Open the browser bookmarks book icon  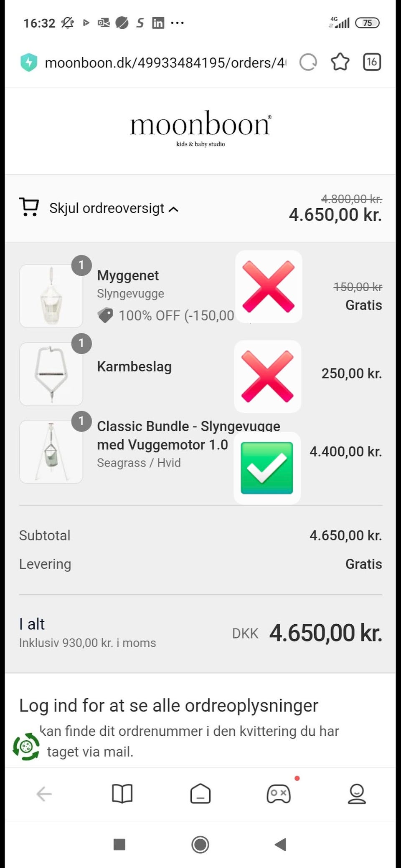pyautogui.click(x=122, y=794)
